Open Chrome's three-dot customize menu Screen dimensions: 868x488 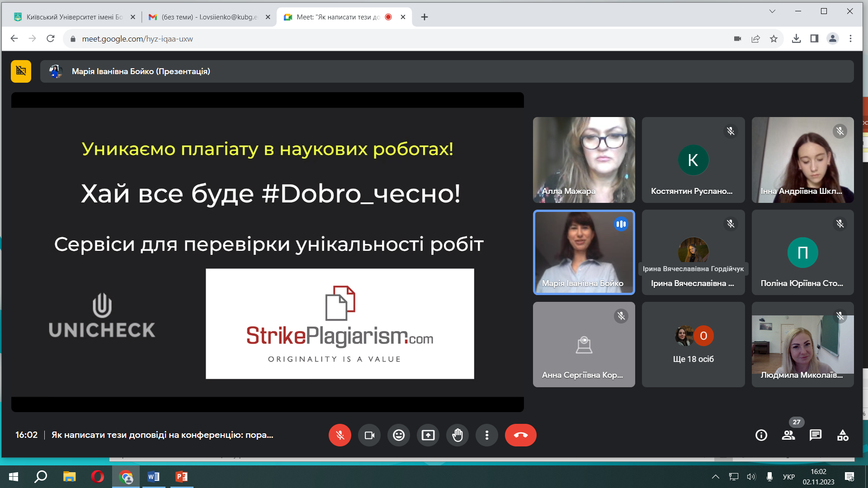850,39
